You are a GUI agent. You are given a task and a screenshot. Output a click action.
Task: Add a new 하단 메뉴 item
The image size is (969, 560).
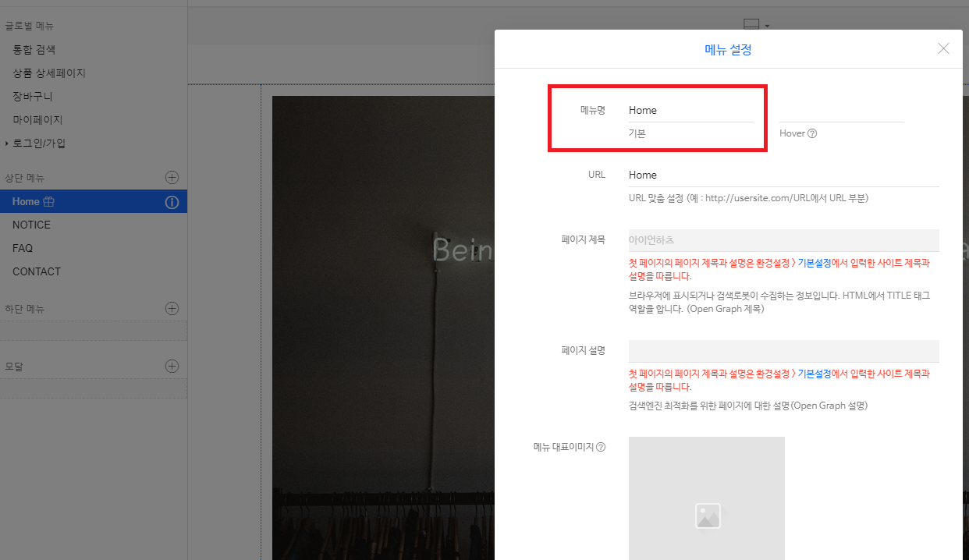pos(172,308)
